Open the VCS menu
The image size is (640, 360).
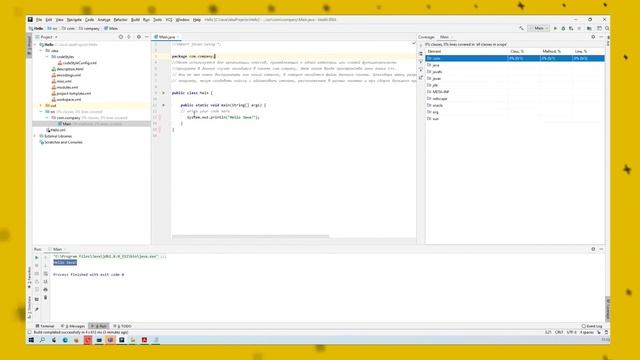pyautogui.click(x=169, y=20)
